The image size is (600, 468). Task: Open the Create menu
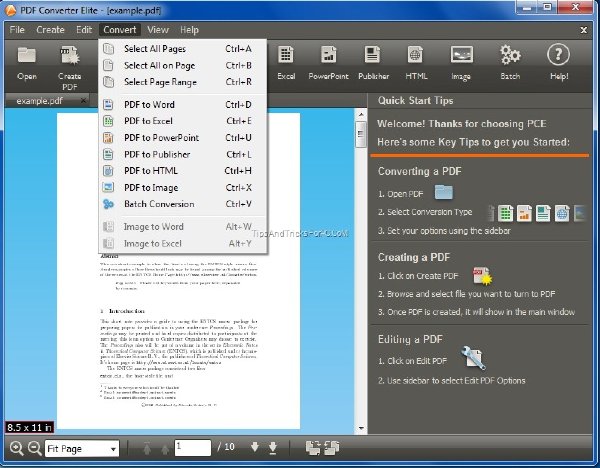coord(50,30)
